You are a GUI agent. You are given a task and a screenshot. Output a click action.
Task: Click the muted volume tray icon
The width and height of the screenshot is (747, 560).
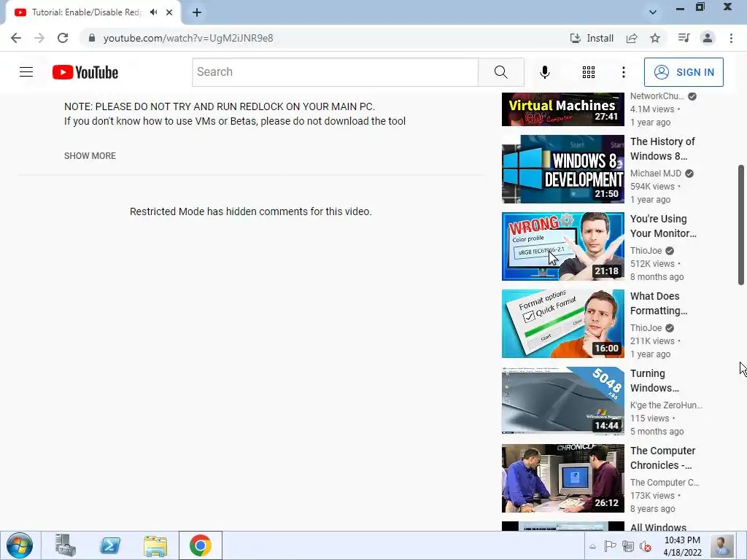click(x=645, y=546)
